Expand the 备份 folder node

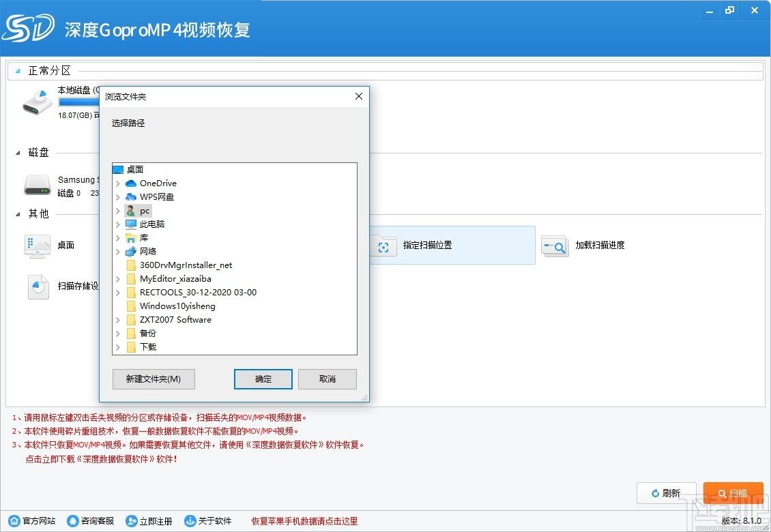coord(117,334)
